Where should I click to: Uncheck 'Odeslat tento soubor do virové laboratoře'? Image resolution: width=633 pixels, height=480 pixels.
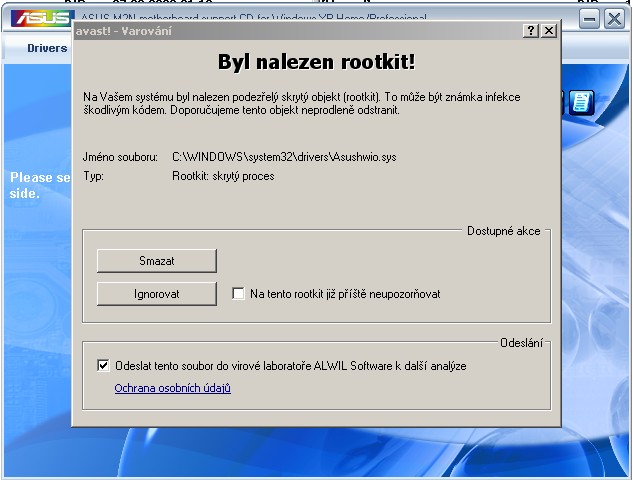[x=103, y=365]
